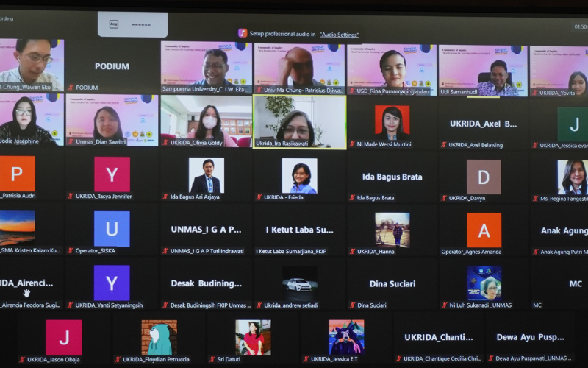Select the UKRIDA_Olivia Goldy video tile

(x=207, y=121)
